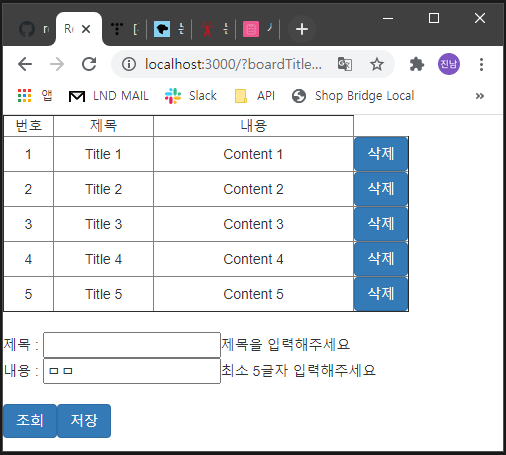
Task: Click the browser forward arrow
Action: [57, 64]
